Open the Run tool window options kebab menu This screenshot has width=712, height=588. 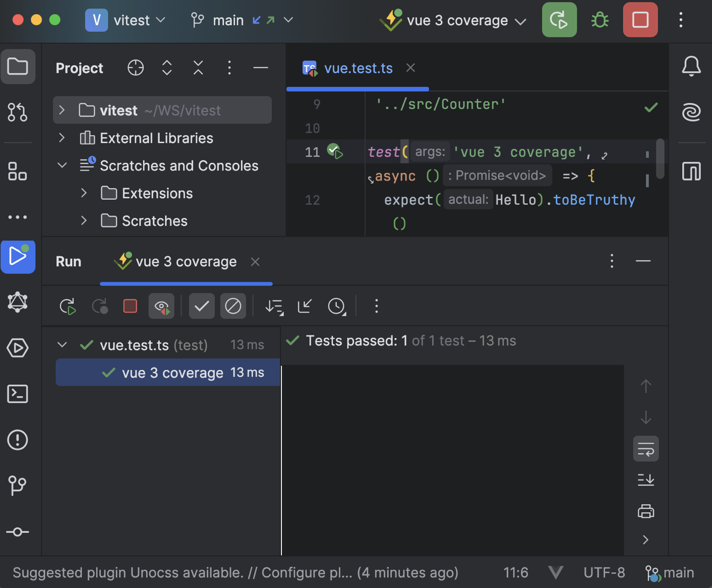point(612,261)
